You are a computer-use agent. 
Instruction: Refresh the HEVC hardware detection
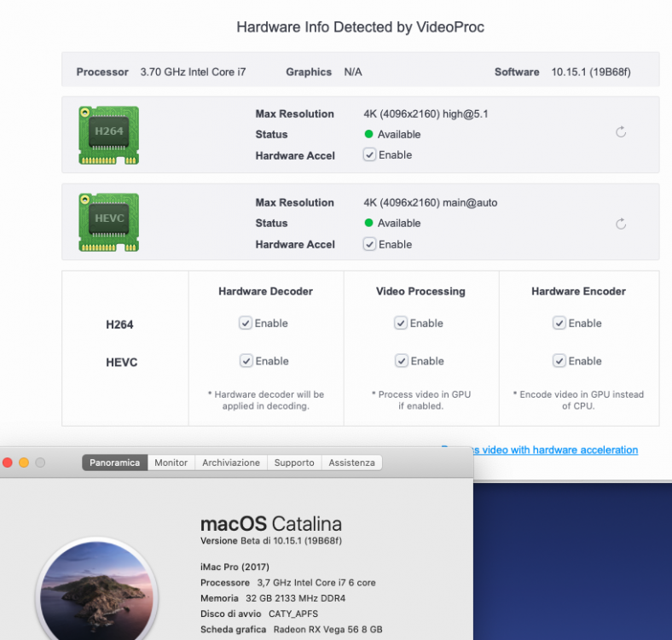pyautogui.click(x=621, y=224)
